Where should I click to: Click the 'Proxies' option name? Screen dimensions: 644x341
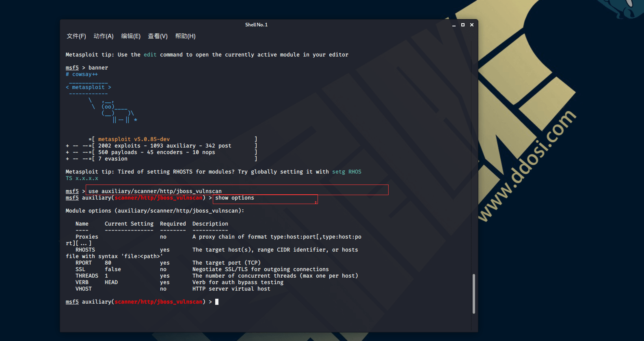[x=87, y=237]
